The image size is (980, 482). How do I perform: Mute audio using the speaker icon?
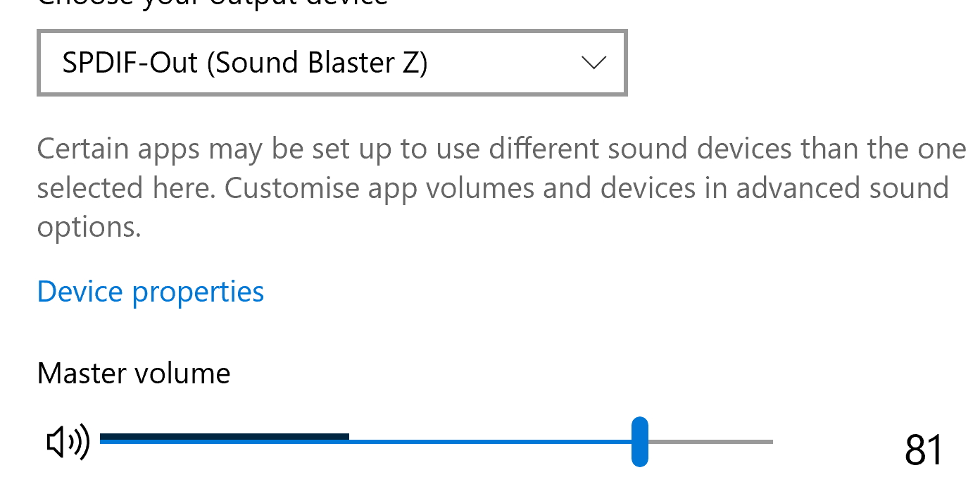[x=68, y=443]
